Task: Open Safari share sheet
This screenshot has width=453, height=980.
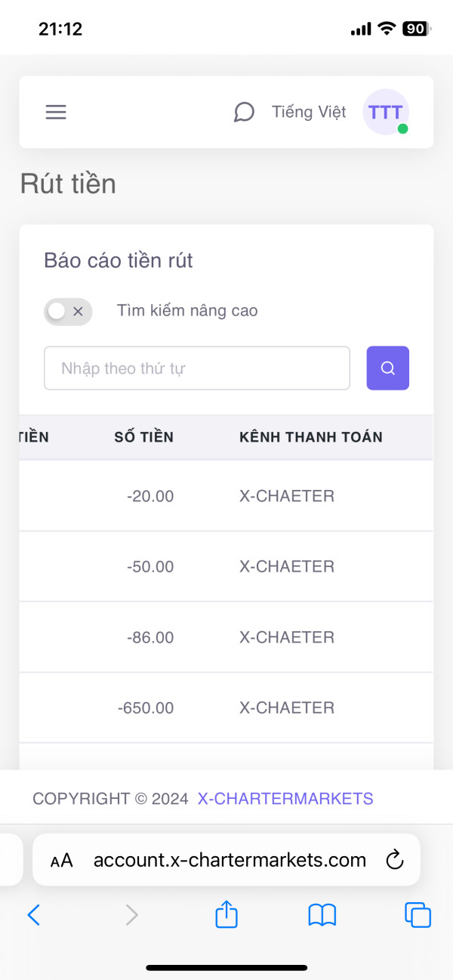Action: [226, 915]
